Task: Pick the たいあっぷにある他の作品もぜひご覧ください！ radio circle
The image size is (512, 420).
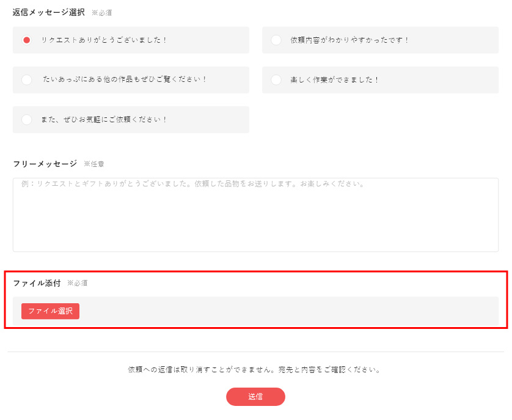Action: (x=26, y=79)
